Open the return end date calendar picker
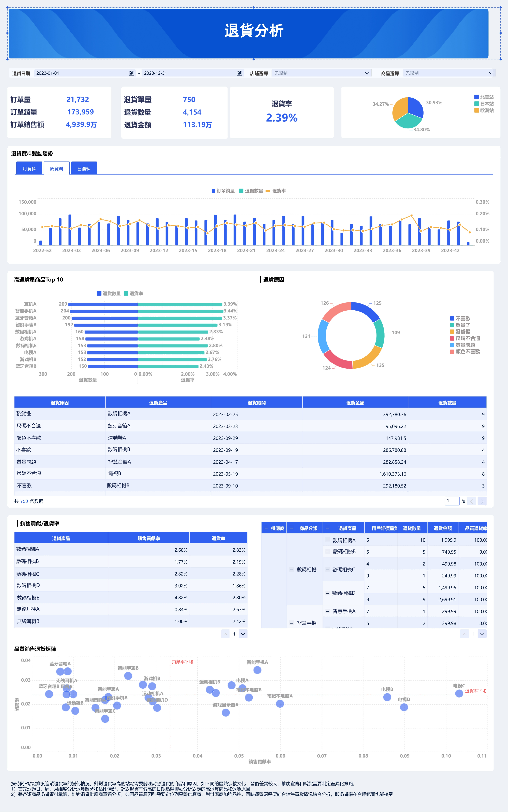This screenshot has width=508, height=812. [x=239, y=73]
